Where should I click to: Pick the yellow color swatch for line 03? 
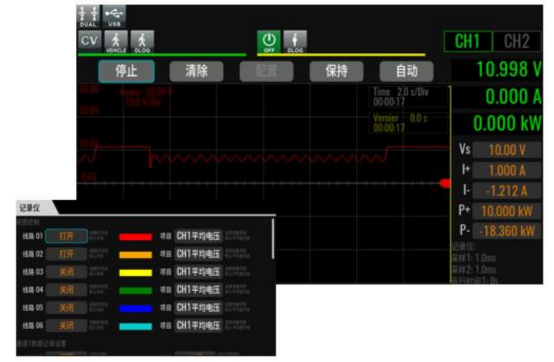pos(136,273)
